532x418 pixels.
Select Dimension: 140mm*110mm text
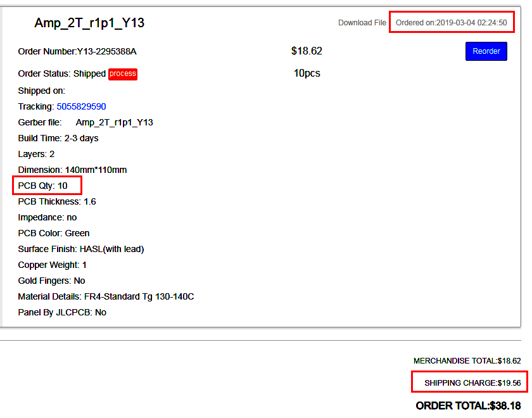click(72, 170)
